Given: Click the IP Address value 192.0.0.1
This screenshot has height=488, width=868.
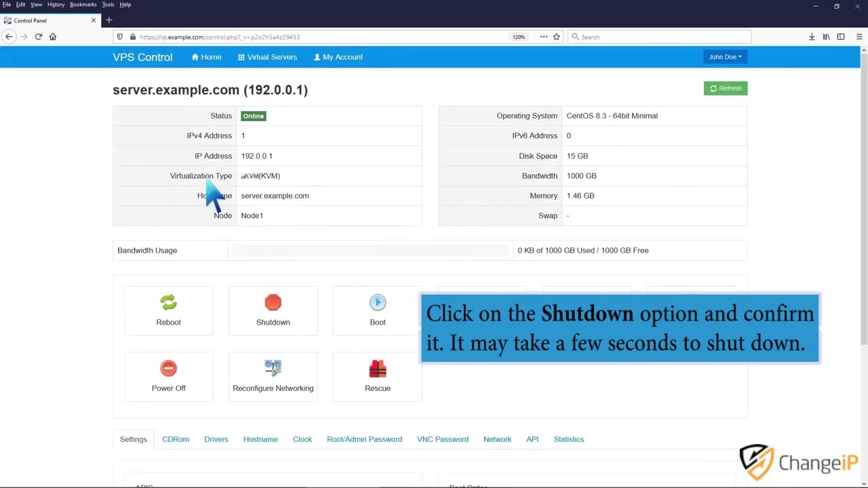Looking at the screenshot, I should pos(256,156).
